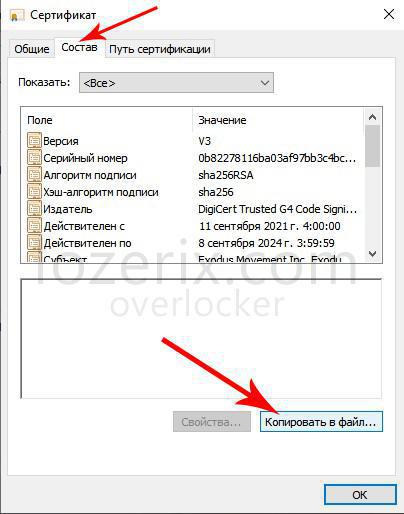Open the Показать dropdown list
Screen dimensions: 404x514
[x=176, y=83]
